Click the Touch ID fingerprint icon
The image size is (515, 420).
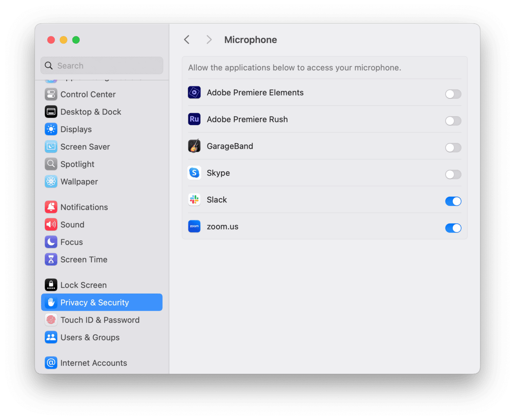coord(51,320)
